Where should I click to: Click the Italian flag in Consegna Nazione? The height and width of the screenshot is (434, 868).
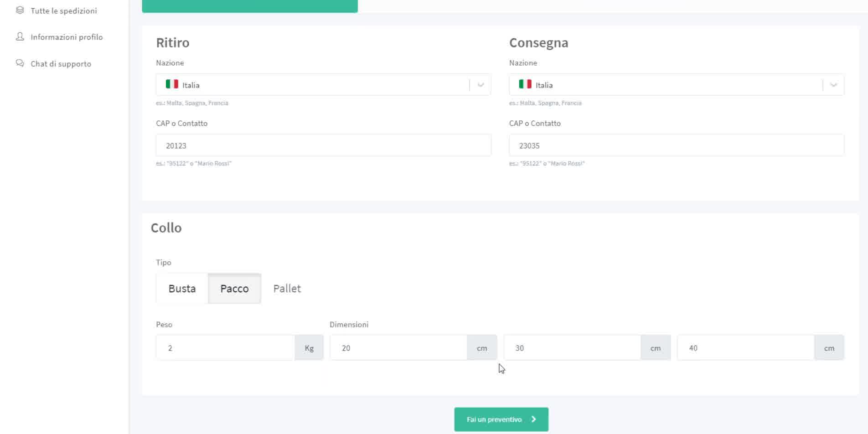click(x=525, y=84)
